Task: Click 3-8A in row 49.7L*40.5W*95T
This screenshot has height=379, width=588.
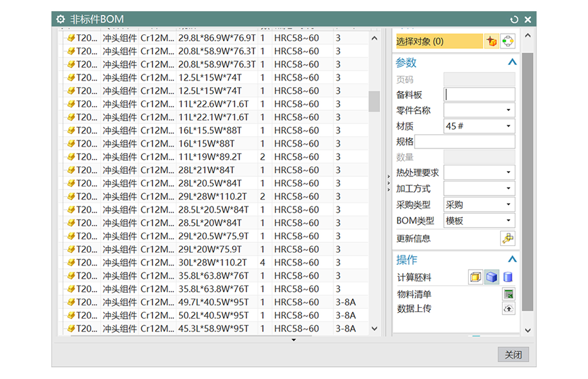Action: tap(346, 302)
